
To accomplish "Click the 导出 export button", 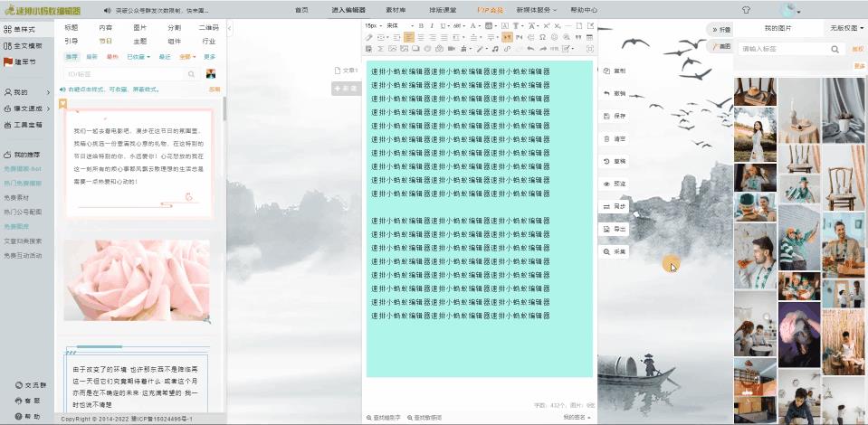I will [x=614, y=229].
